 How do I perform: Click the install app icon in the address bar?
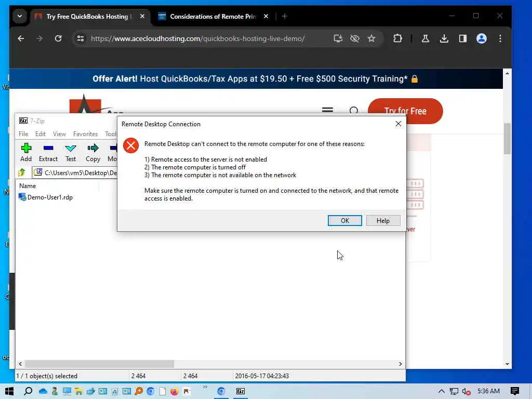tap(338, 38)
